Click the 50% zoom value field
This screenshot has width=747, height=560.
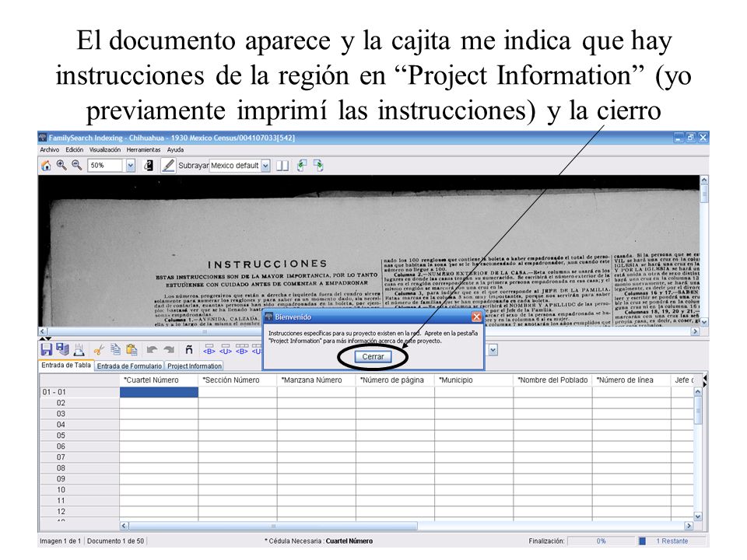(105, 166)
